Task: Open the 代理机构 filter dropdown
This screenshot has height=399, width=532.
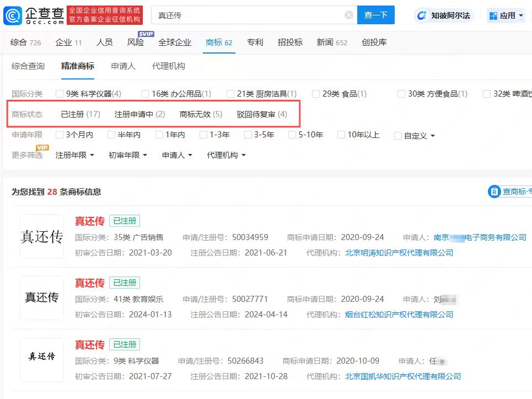Action: point(226,155)
